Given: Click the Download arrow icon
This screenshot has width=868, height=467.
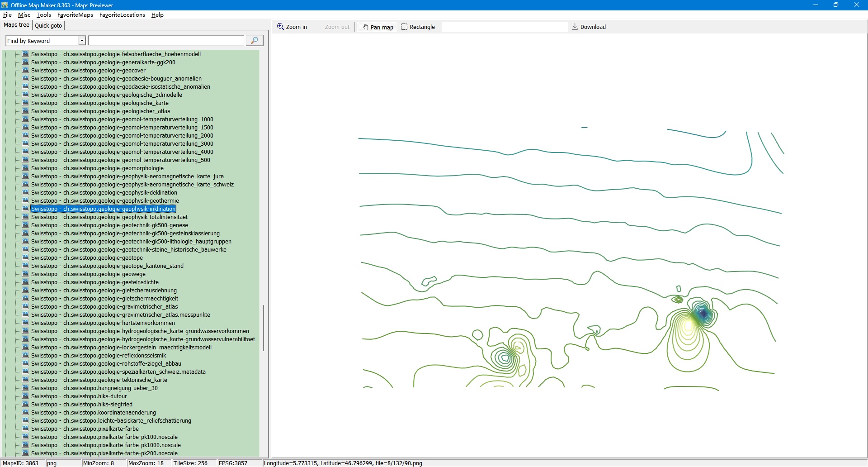Looking at the screenshot, I should (575, 27).
